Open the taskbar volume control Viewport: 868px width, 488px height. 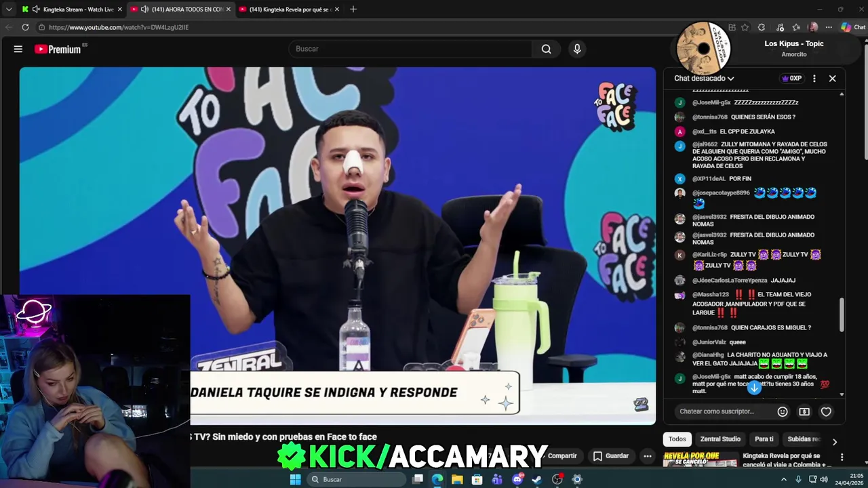tap(824, 479)
